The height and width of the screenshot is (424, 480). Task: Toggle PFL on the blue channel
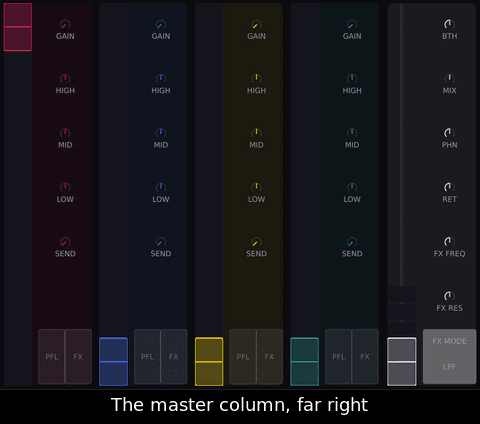click(147, 357)
